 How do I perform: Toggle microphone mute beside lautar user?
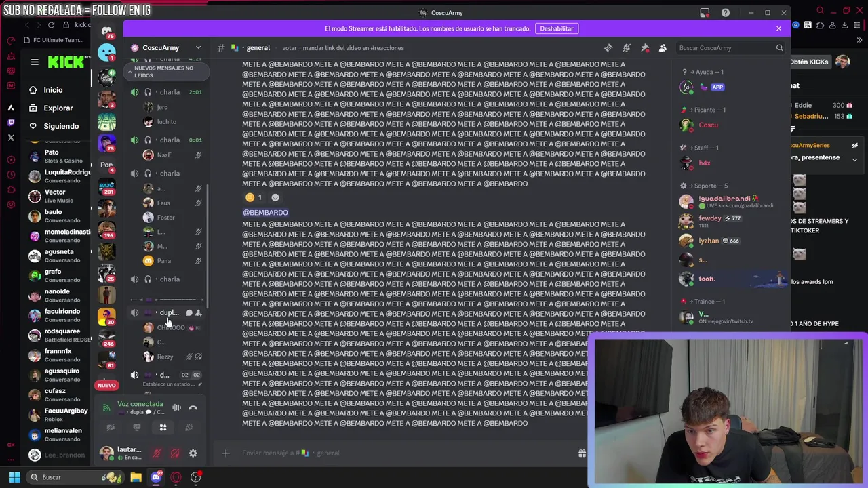[157, 453]
